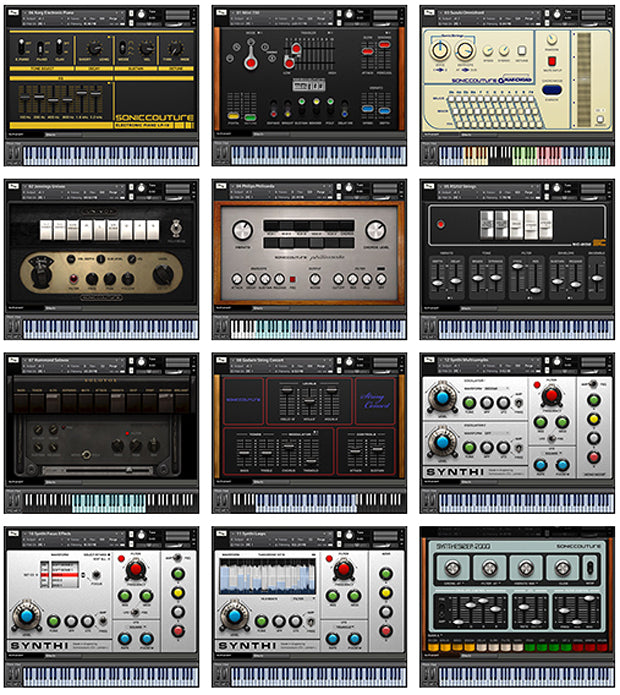This screenshot has height=695, width=620.
Task: Click the waveform display in Synthi Loops
Action: [x=268, y=576]
